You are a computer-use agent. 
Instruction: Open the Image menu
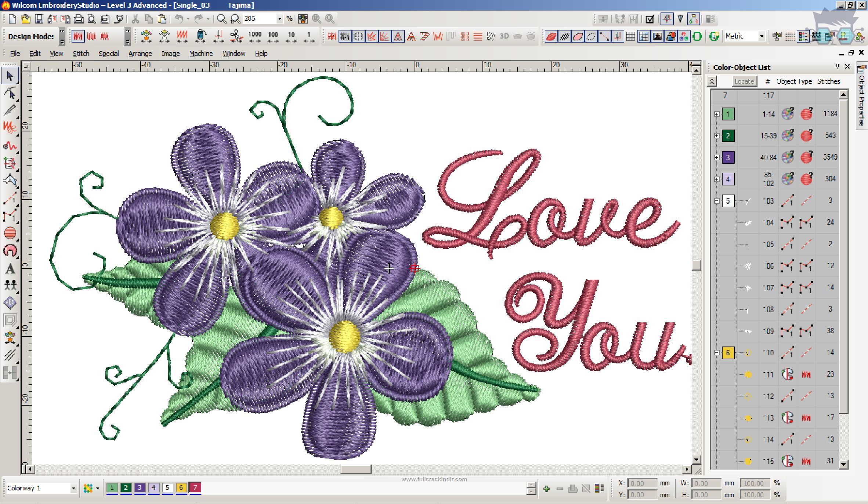coord(170,54)
